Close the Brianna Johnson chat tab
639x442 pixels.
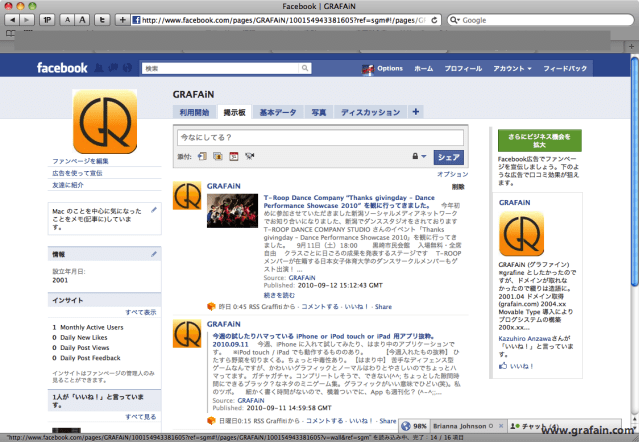501,426
